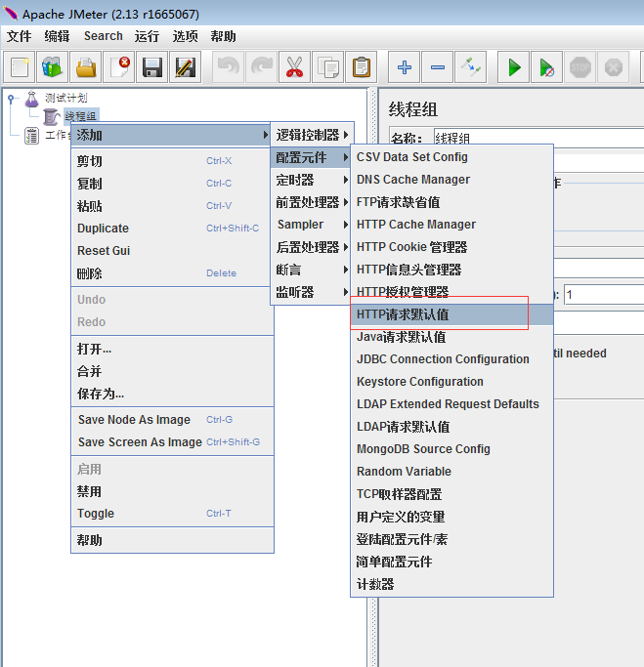Click the Paste clipboard icon

(x=362, y=67)
